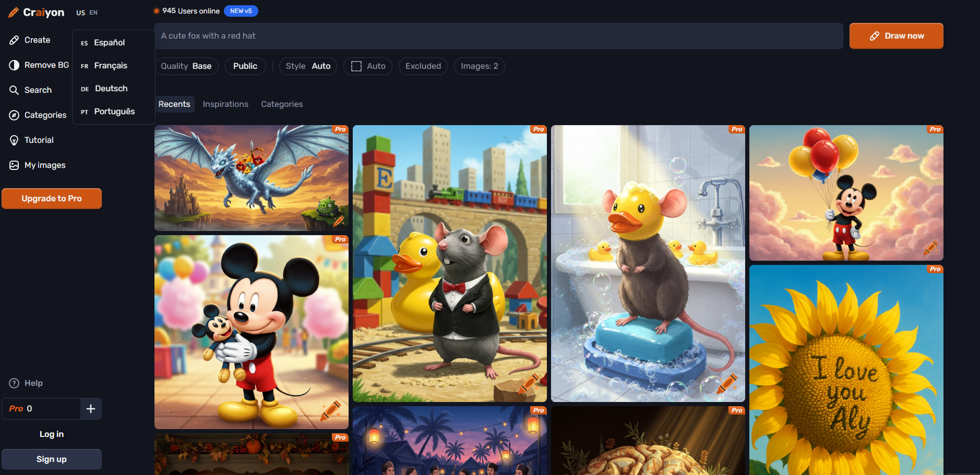The width and height of the screenshot is (980, 475).
Task: Click the pencil icon on dragon image
Action: tap(339, 221)
